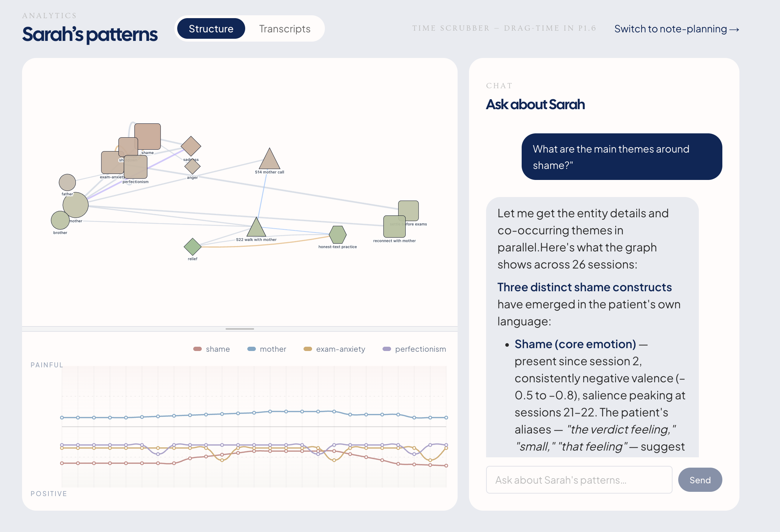Image resolution: width=780 pixels, height=532 pixels.
Task: Open the Switch to note-planning link
Action: click(676, 29)
